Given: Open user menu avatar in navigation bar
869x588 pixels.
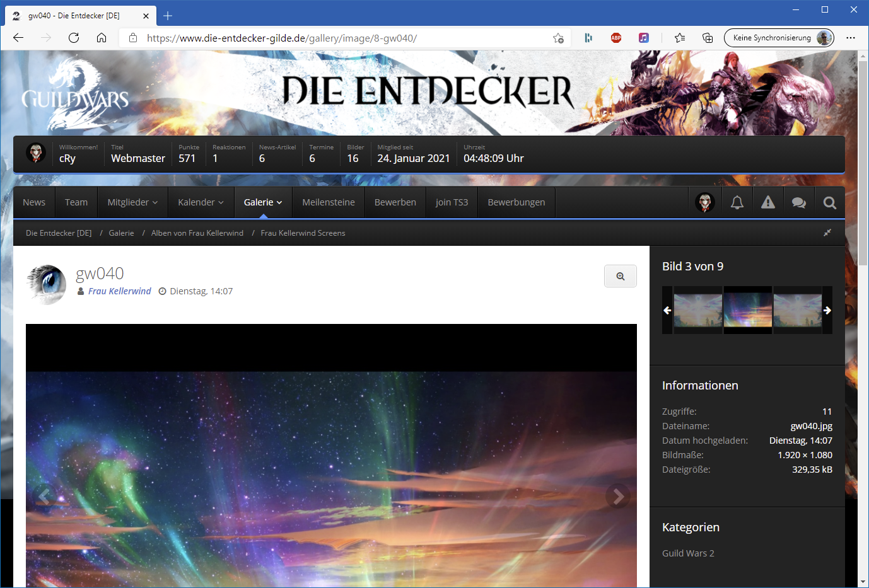Looking at the screenshot, I should pyautogui.click(x=705, y=202).
